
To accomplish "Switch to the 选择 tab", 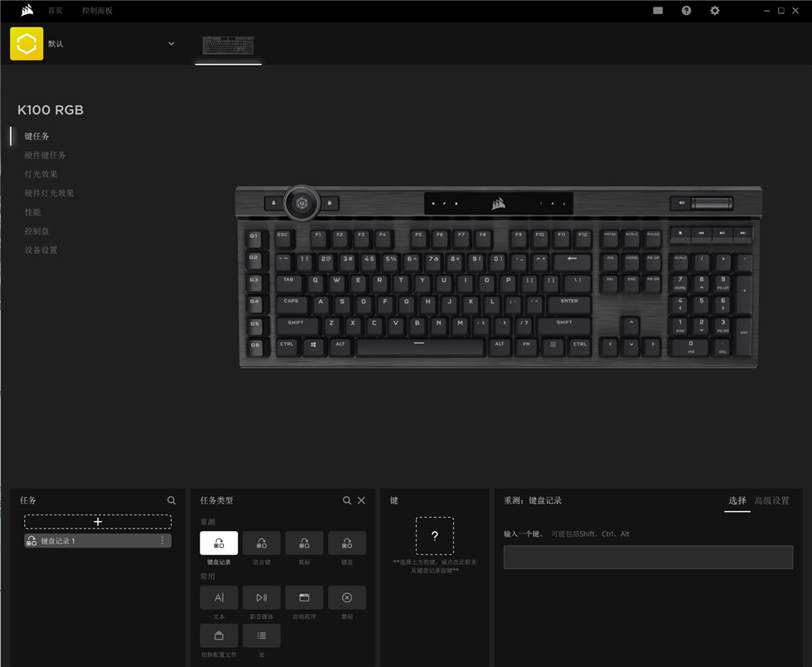I will (x=737, y=500).
